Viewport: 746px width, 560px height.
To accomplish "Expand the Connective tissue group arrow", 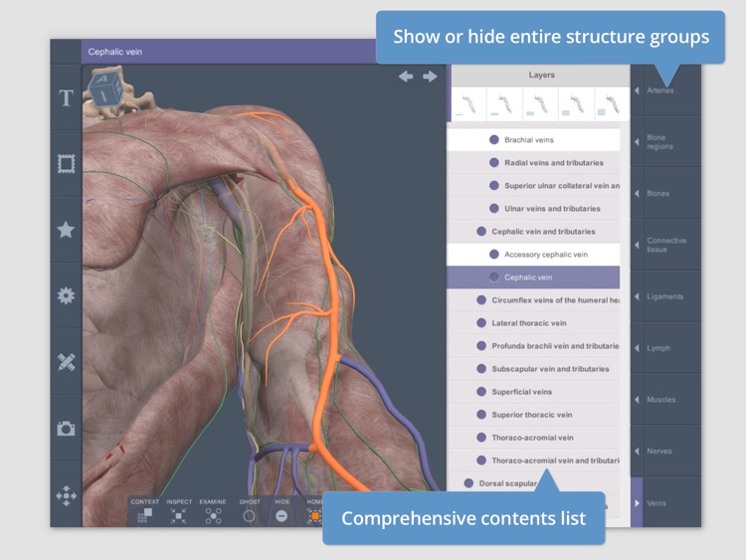I will [x=637, y=245].
